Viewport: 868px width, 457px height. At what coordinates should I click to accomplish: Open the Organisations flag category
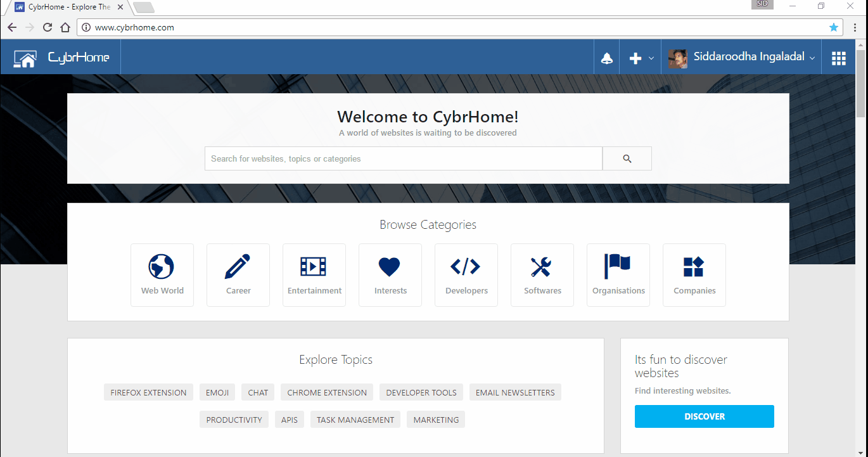point(618,275)
